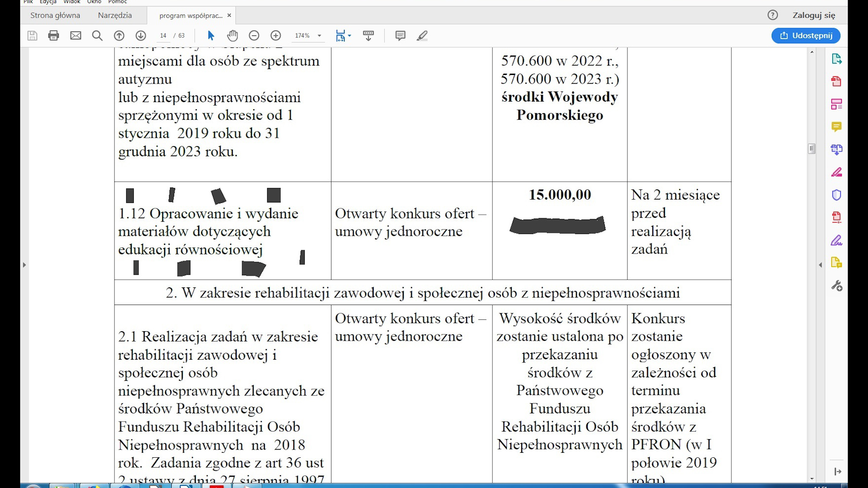Image resolution: width=868 pixels, height=488 pixels.
Task: Click the Save file icon
Action: point(32,36)
